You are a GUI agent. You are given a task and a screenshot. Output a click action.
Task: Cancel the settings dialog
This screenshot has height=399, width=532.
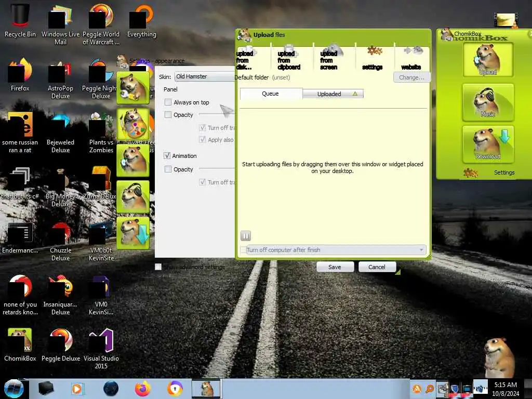pyautogui.click(x=377, y=267)
